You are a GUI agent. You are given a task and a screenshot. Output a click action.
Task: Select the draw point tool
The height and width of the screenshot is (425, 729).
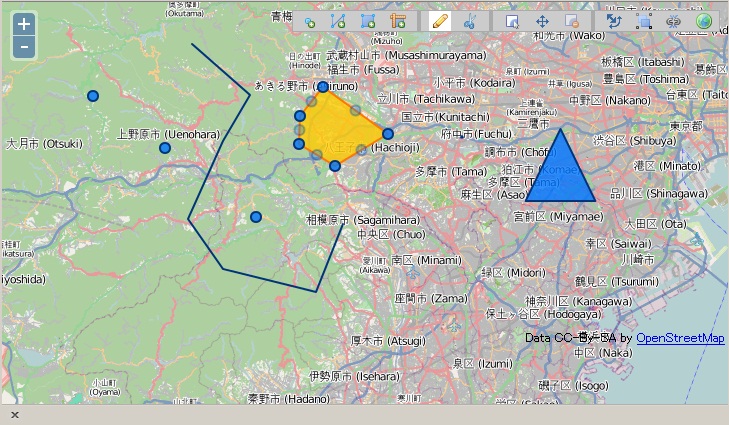tap(310, 21)
